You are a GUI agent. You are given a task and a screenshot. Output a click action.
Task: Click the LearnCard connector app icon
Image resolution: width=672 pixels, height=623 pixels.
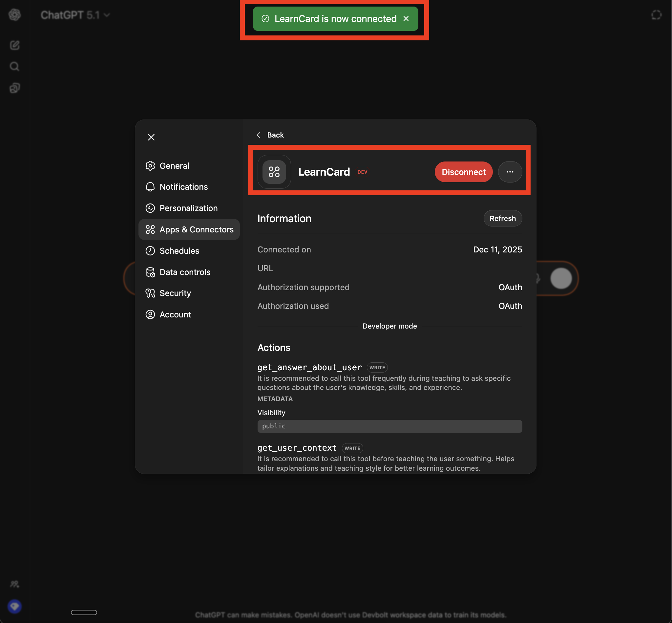tap(274, 172)
